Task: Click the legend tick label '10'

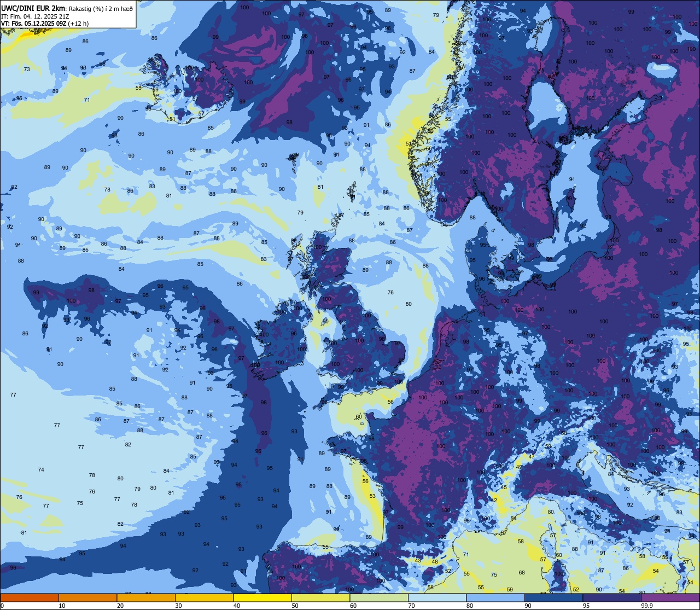Action: 62,606
